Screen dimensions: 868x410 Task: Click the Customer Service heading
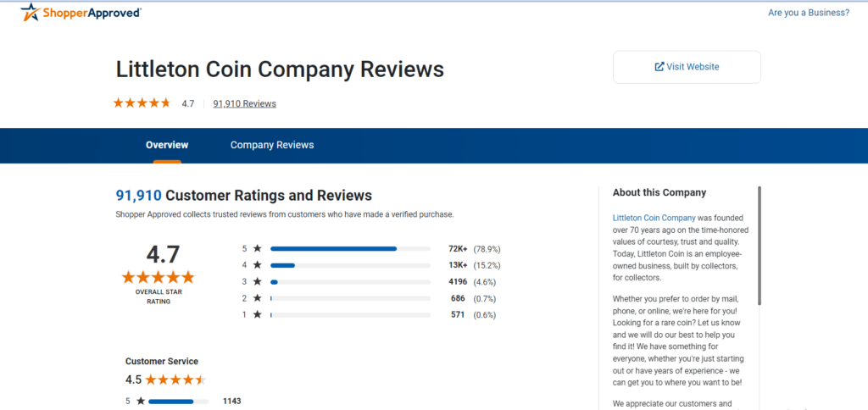[162, 362]
